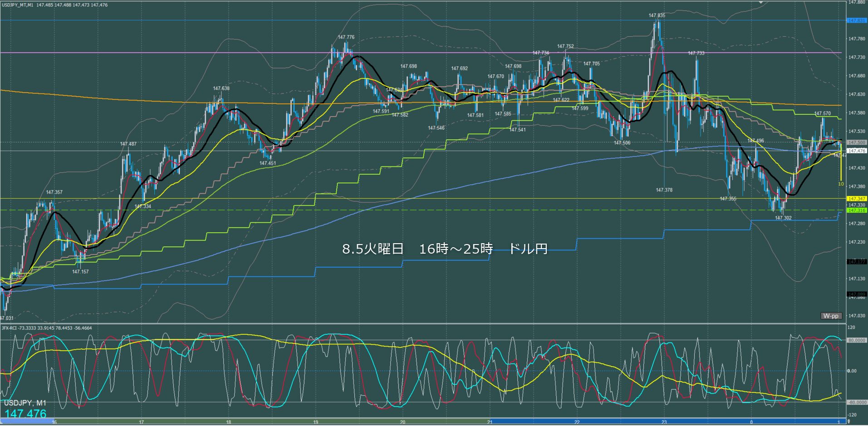Click the 147.157 low price label
The height and width of the screenshot is (426, 868).
[80, 272]
